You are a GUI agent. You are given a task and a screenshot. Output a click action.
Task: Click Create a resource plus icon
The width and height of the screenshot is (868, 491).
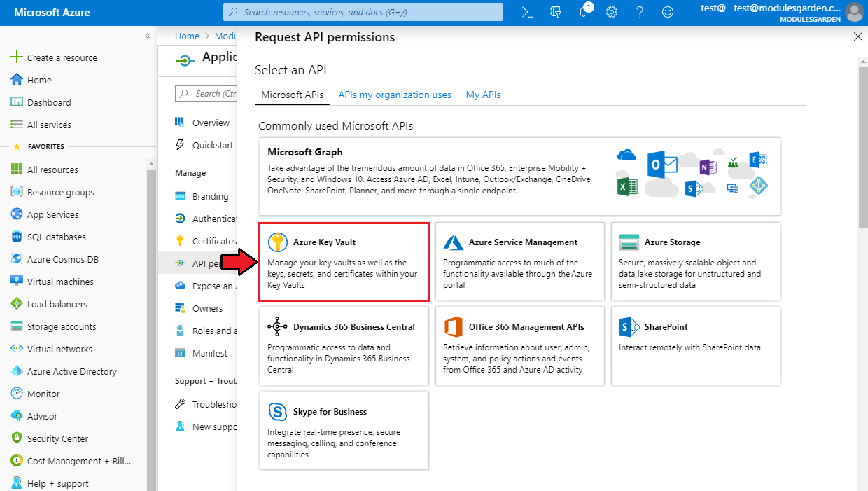coord(17,57)
